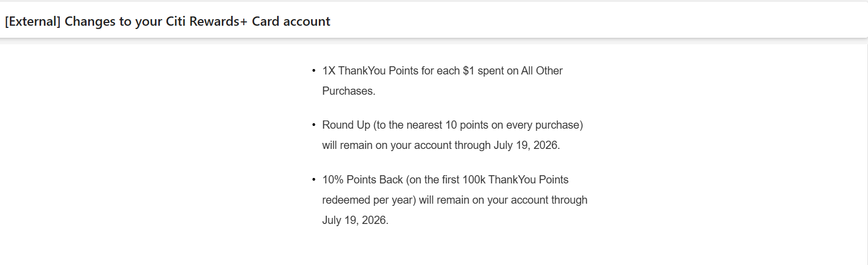
Task: Click the final "July 19, 2026." line
Action: pos(355,220)
